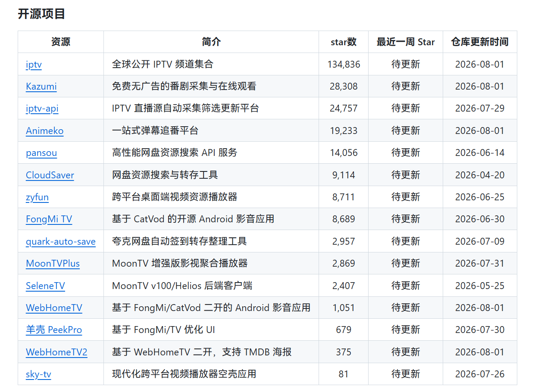Open the 羊壳 PeekPro link
This screenshot has height=392, width=538.
click(54, 330)
